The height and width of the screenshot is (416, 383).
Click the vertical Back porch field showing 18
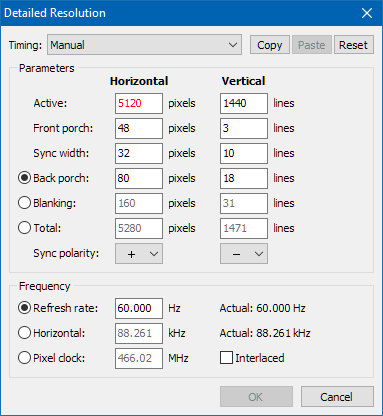pyautogui.click(x=244, y=178)
